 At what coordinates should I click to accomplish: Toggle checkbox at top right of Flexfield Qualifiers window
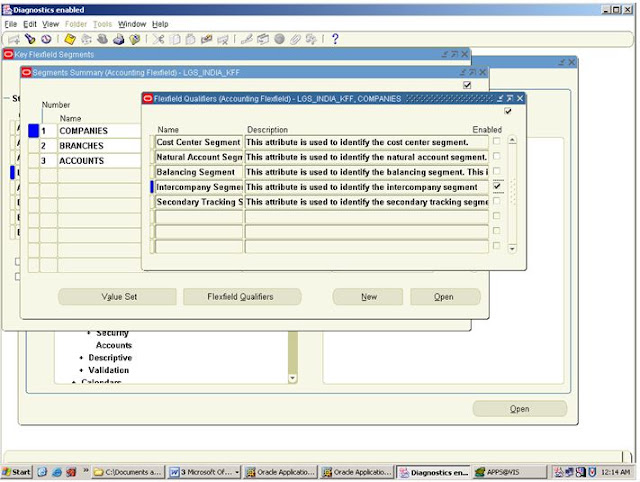tap(508, 111)
